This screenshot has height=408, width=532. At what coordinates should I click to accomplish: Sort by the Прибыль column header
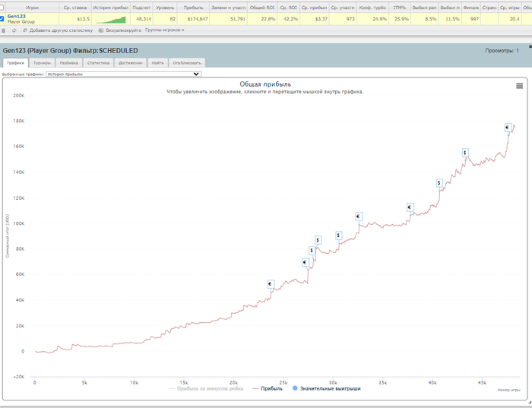[x=193, y=8]
